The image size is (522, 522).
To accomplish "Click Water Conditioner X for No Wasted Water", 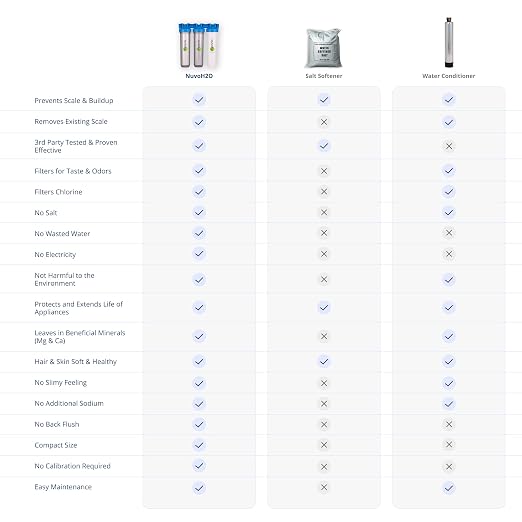I will [449, 233].
